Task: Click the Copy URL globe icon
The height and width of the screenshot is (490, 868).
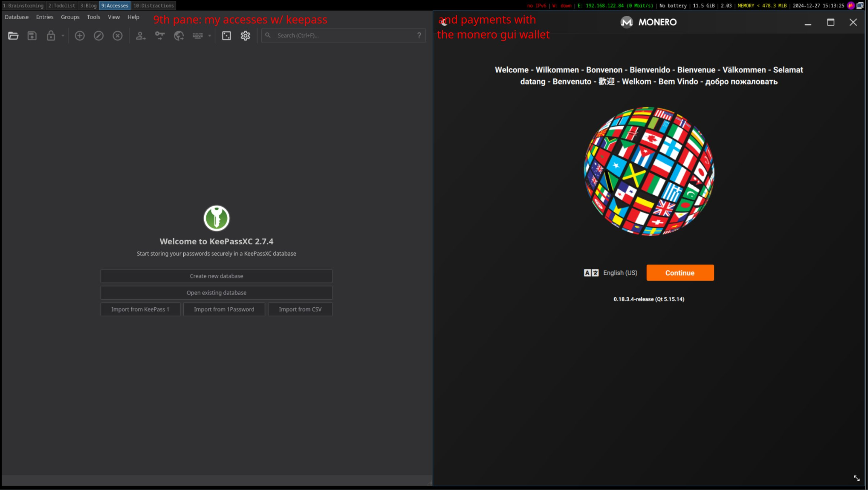Action: click(179, 36)
